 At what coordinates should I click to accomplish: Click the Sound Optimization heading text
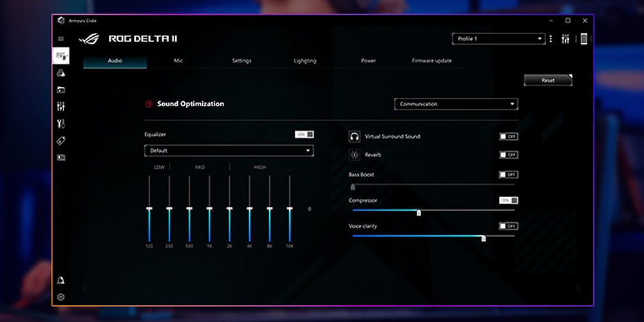click(191, 104)
